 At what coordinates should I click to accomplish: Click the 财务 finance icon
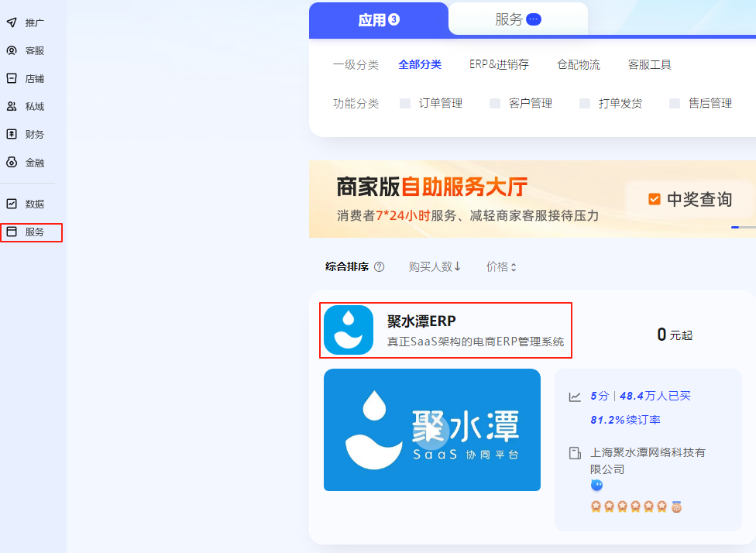[12, 135]
